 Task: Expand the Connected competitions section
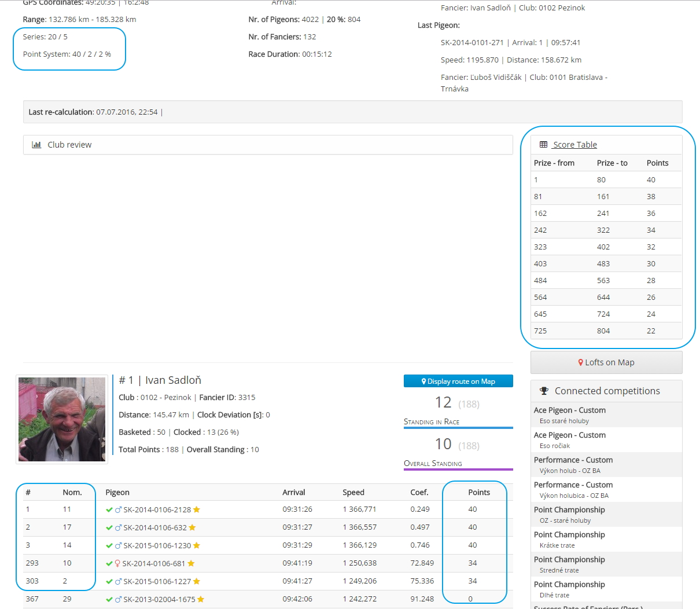tap(607, 391)
